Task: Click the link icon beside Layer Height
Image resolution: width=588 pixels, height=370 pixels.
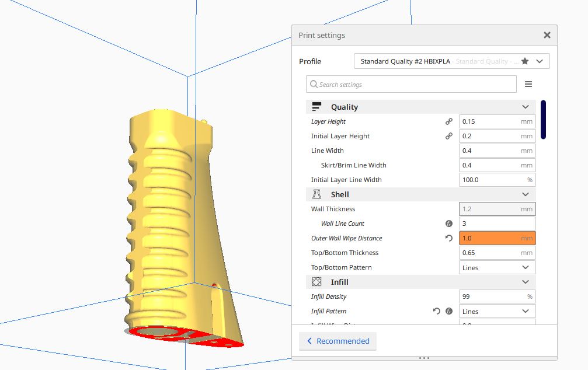Action: [449, 121]
